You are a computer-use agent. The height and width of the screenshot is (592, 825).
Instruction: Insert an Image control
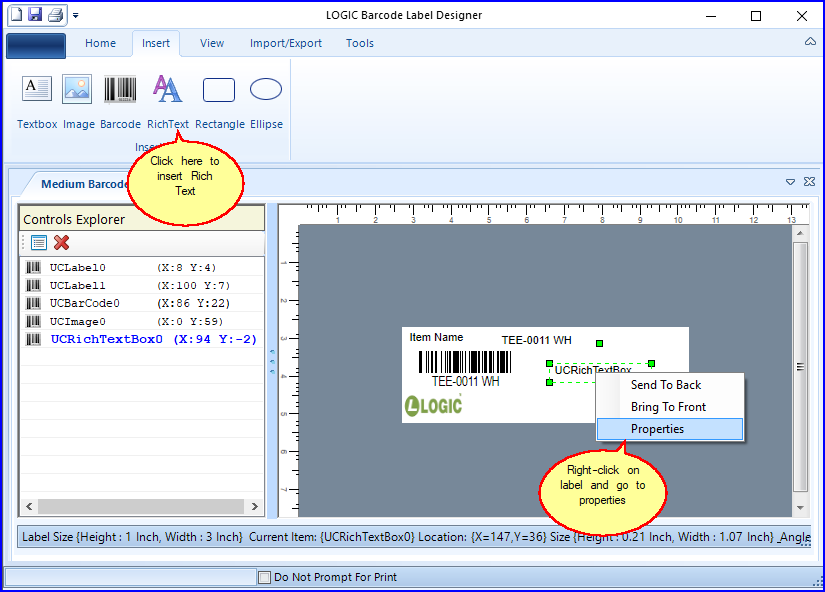pos(78,102)
